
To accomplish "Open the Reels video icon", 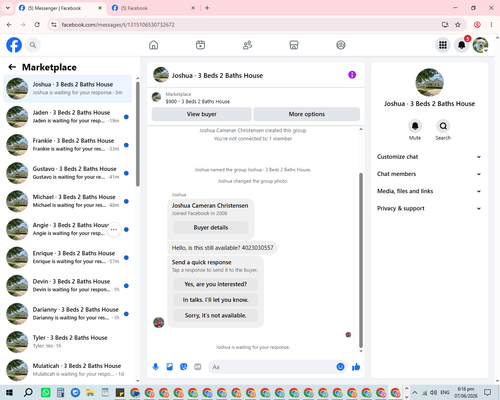I will coord(200,45).
